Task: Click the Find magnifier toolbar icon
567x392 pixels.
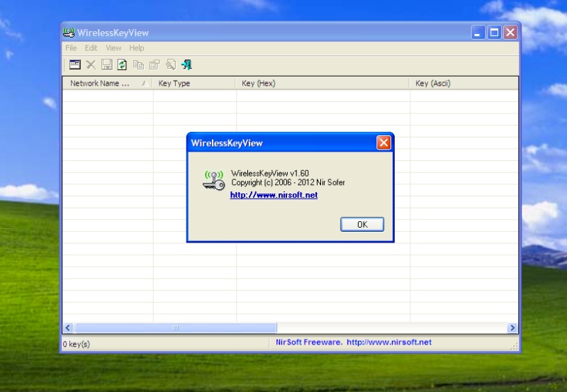Action: point(170,65)
